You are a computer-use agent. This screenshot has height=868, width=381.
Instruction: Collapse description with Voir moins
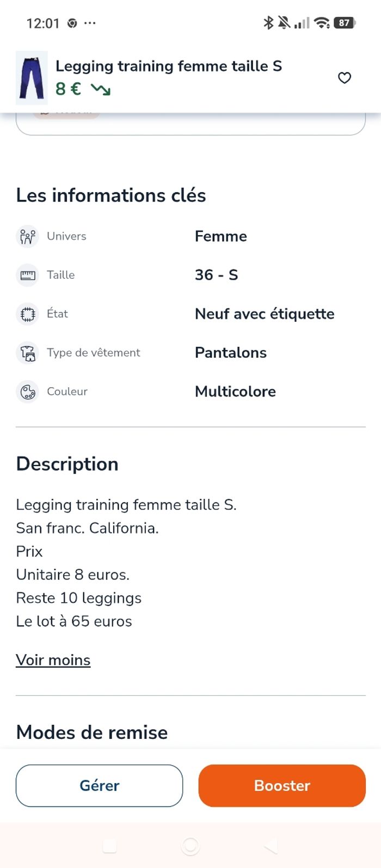(53, 660)
